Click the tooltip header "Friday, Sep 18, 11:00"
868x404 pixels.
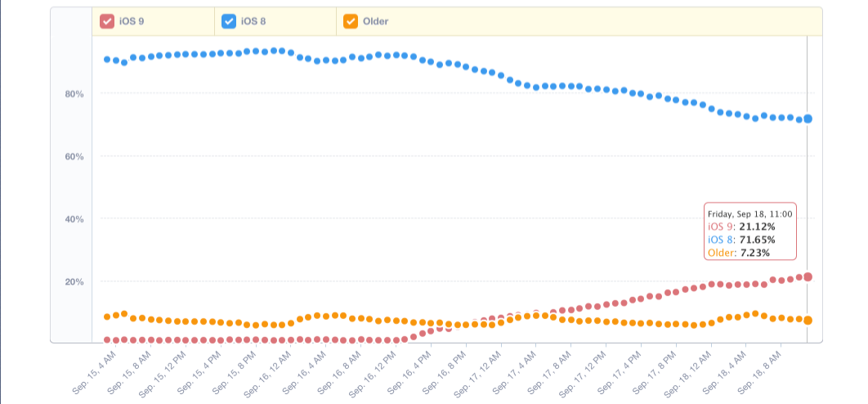(749, 214)
